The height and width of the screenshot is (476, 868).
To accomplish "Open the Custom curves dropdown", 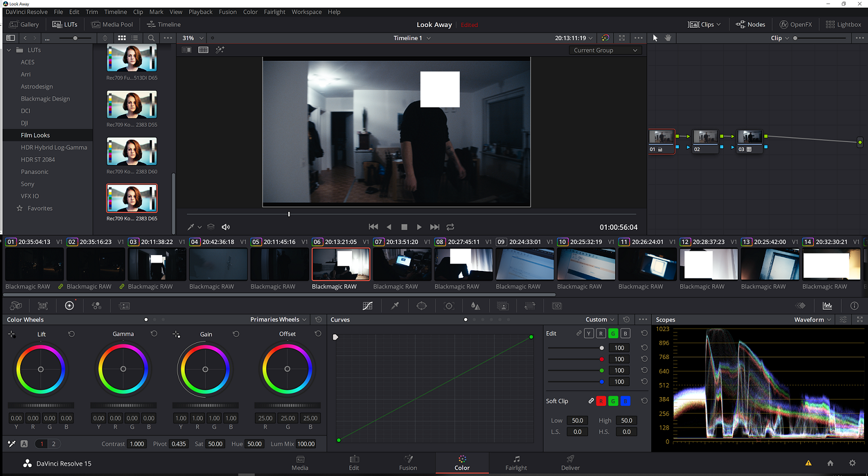I will tap(600, 319).
